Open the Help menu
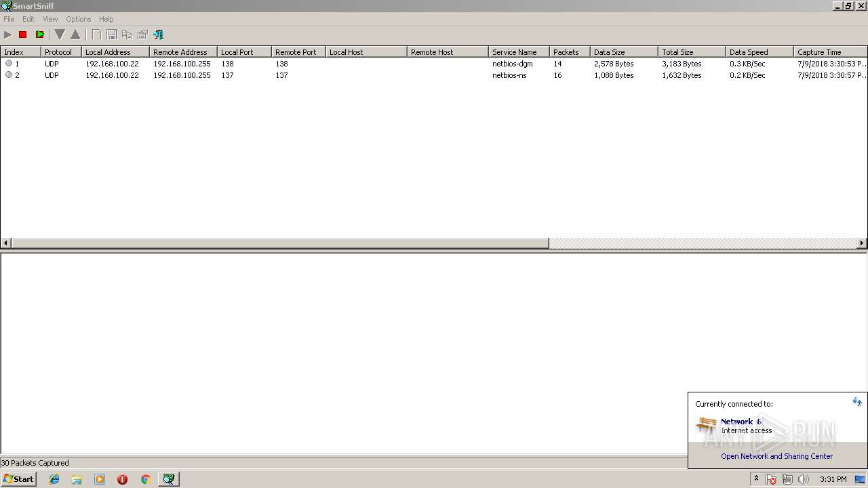 (106, 19)
